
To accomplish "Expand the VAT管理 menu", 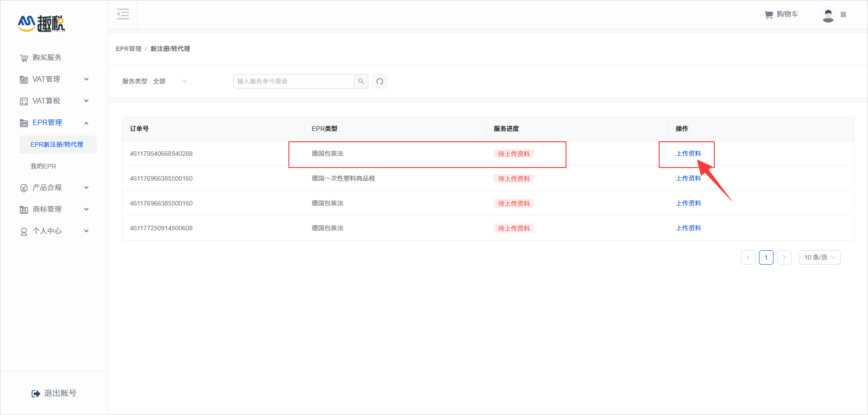I will pos(54,79).
